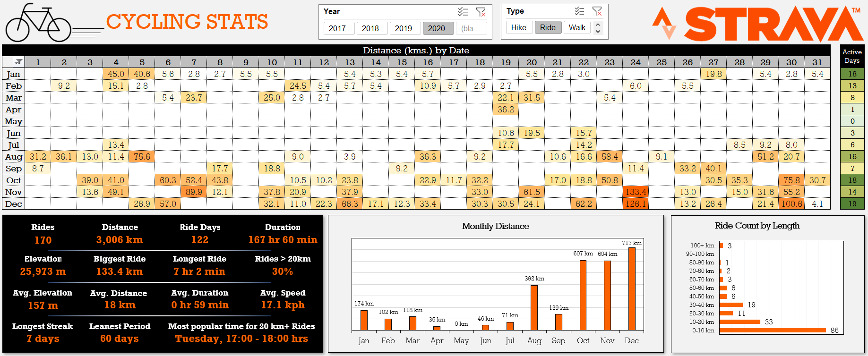Select the 75.6 cell in the Aug row
Image resolution: width=868 pixels, height=356 pixels.
click(142, 157)
